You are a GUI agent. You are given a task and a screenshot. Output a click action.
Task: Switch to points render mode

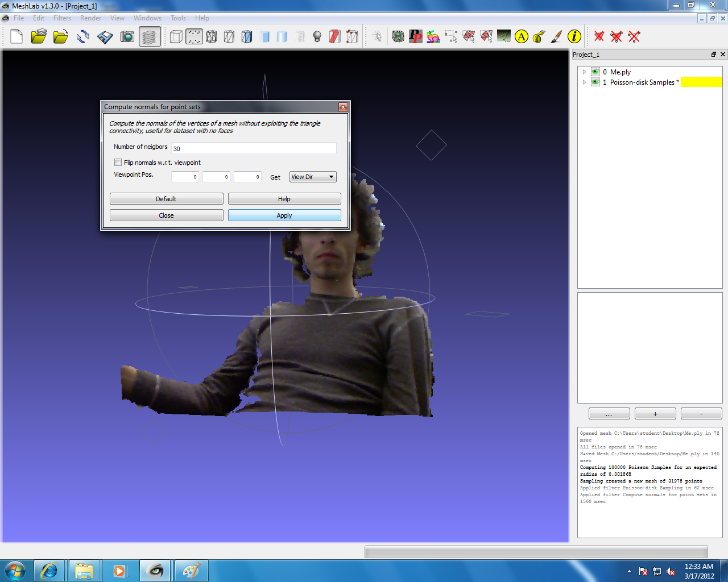tap(194, 37)
